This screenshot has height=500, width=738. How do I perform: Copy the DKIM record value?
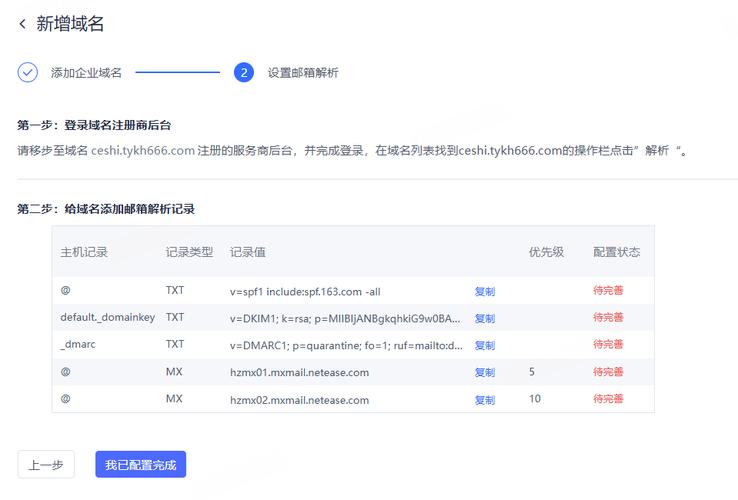tap(485, 318)
